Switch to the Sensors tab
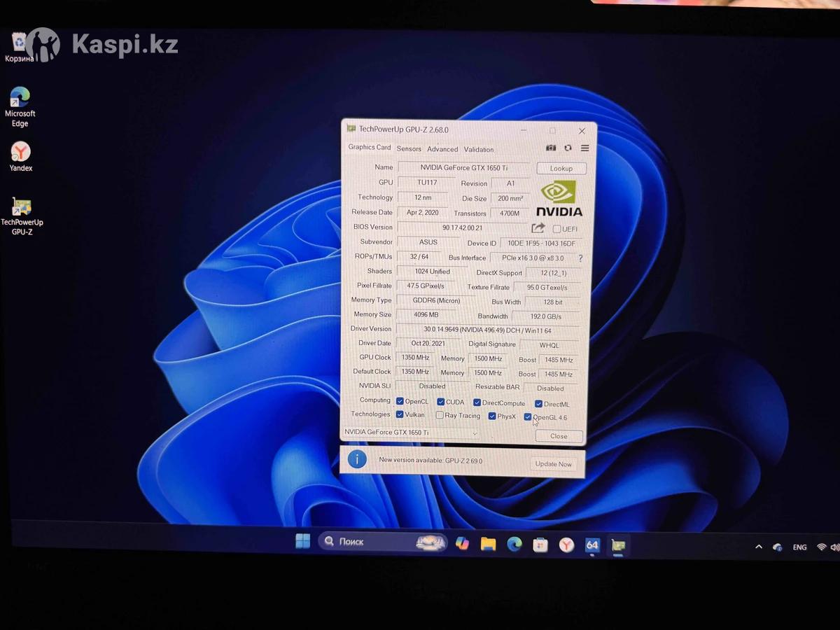Viewport: 840px width, 630px height. [x=409, y=149]
